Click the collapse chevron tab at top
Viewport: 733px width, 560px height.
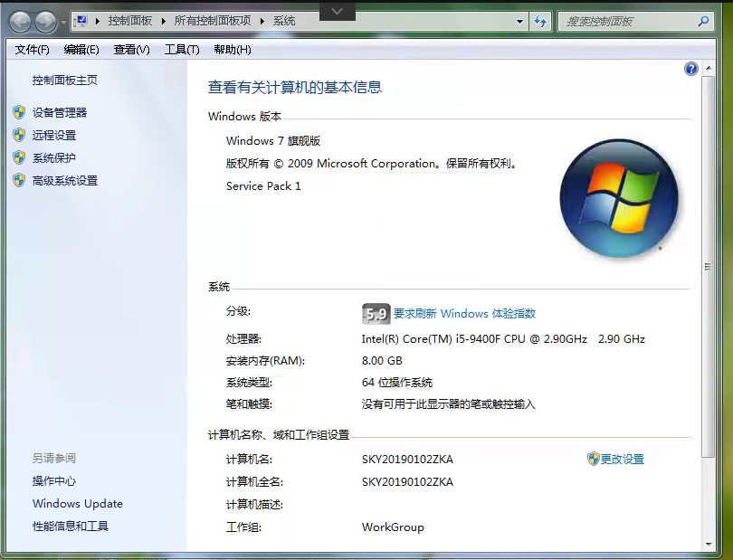tap(338, 11)
